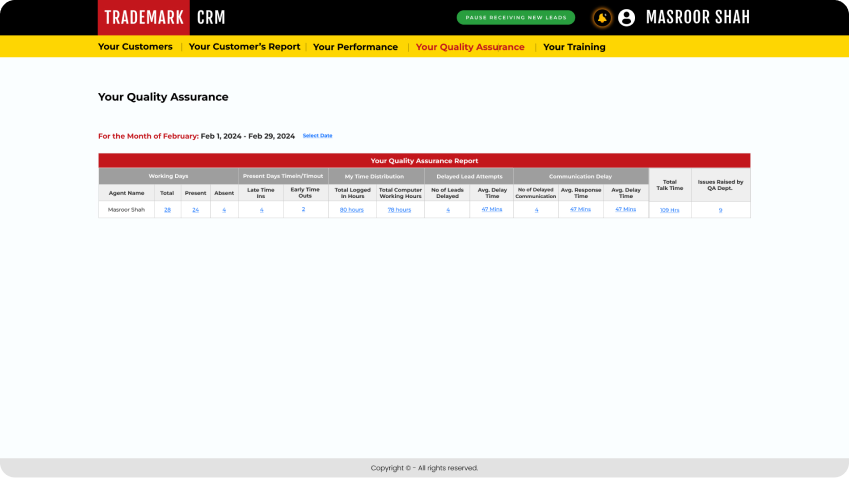849x478 pixels.
Task: Click total working days value 28
Action: [167, 210]
